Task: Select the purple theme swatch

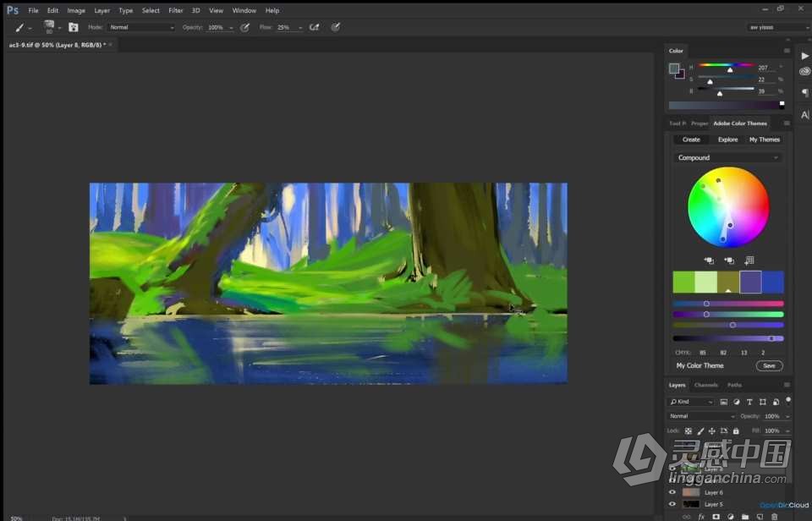Action: 750,282
